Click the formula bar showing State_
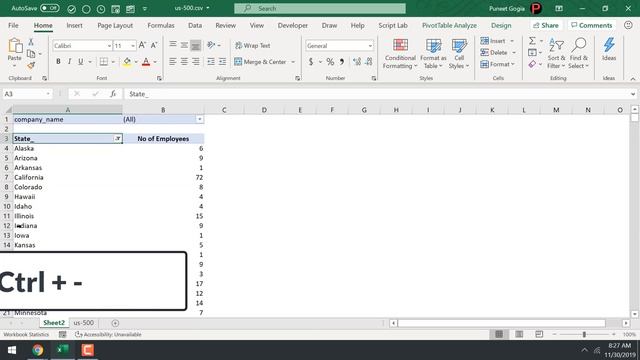 pos(376,94)
